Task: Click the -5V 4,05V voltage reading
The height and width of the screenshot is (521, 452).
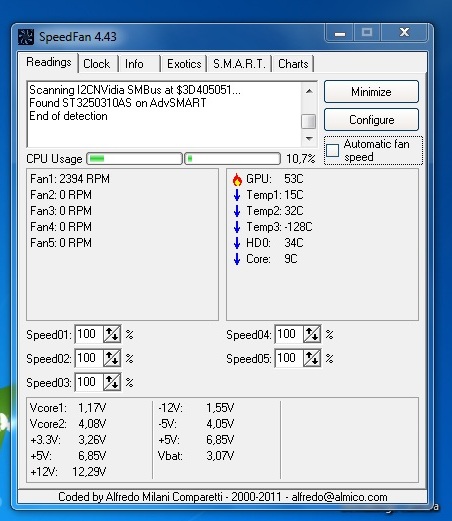Action: 220,424
